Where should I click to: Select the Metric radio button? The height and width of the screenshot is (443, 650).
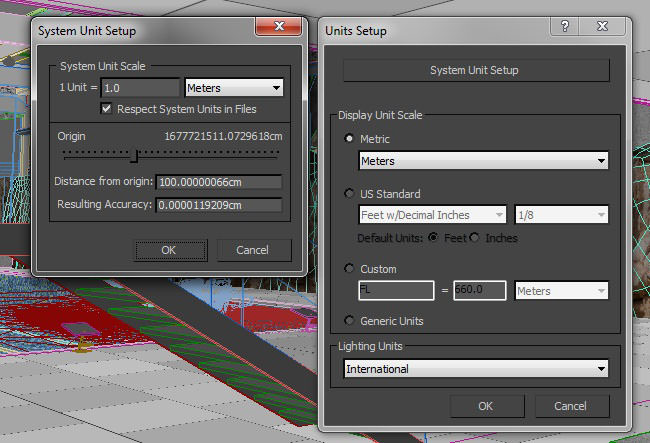click(349, 138)
